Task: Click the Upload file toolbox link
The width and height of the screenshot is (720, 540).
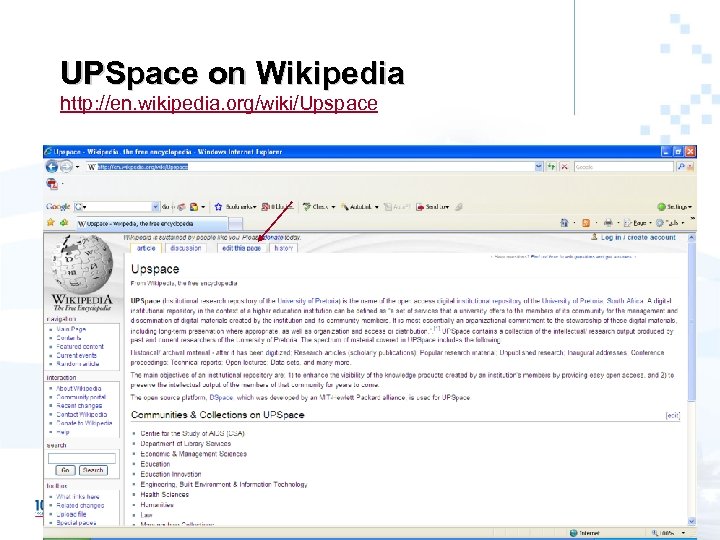Action: click(71, 514)
